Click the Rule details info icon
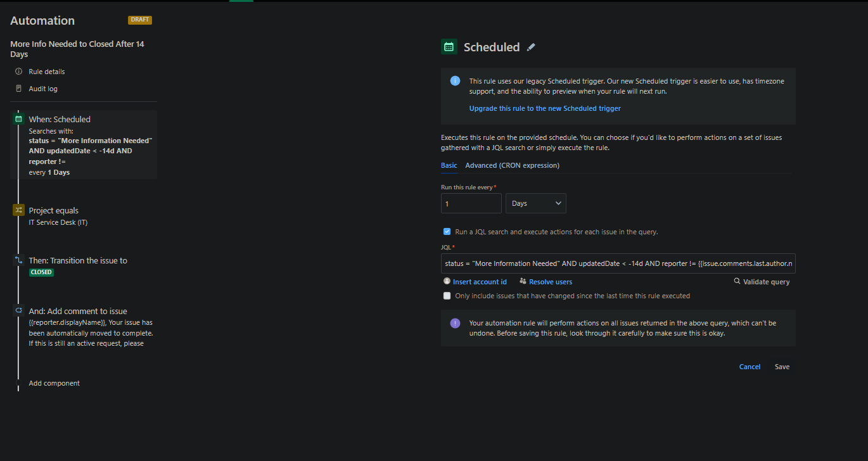The width and height of the screenshot is (868, 461). 18,72
